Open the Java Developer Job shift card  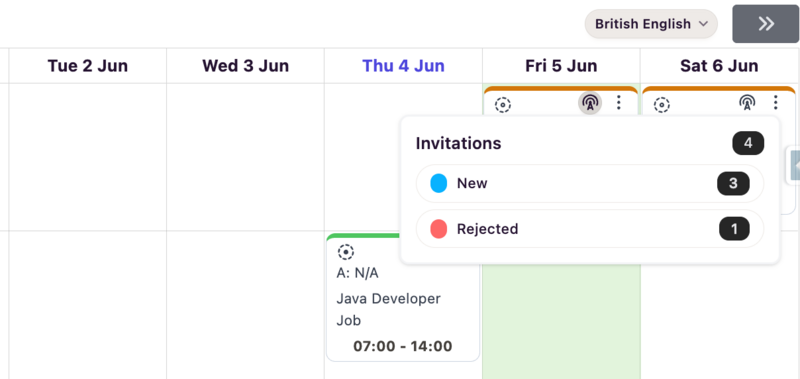tap(403, 298)
